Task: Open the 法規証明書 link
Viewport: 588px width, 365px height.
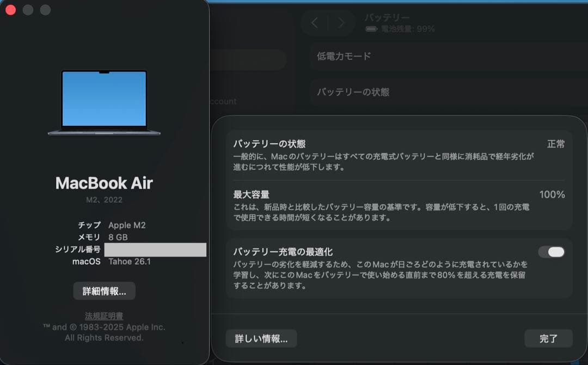Action: [104, 316]
